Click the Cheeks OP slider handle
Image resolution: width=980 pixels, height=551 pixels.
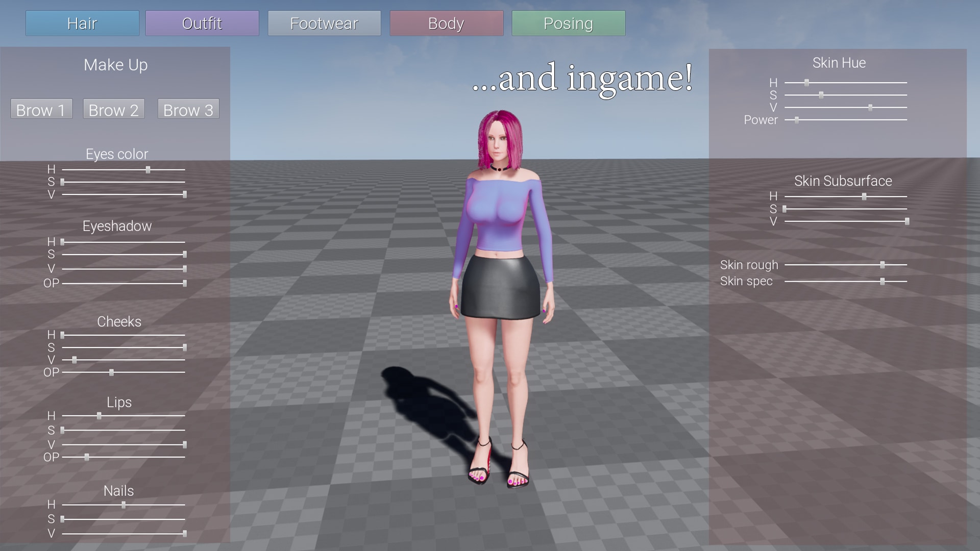coord(111,372)
